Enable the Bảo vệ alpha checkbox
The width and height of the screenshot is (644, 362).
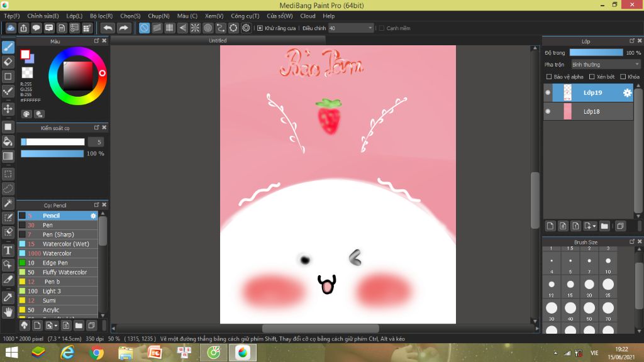(549, 77)
